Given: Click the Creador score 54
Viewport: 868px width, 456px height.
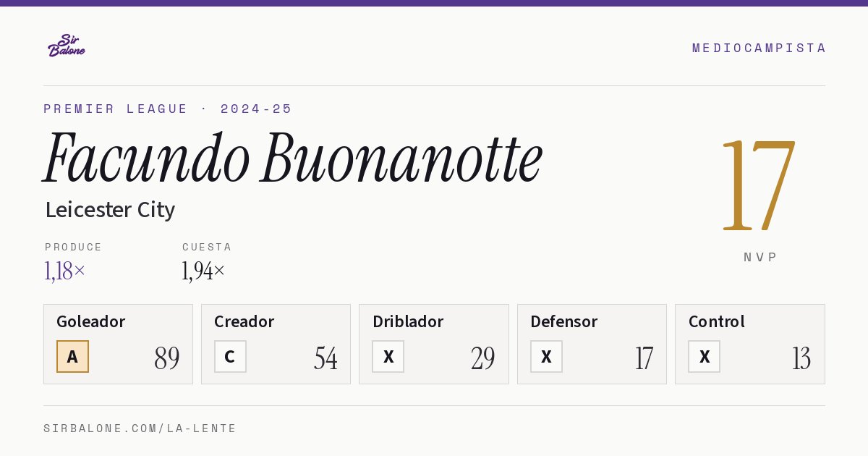Looking at the screenshot, I should tap(325, 358).
